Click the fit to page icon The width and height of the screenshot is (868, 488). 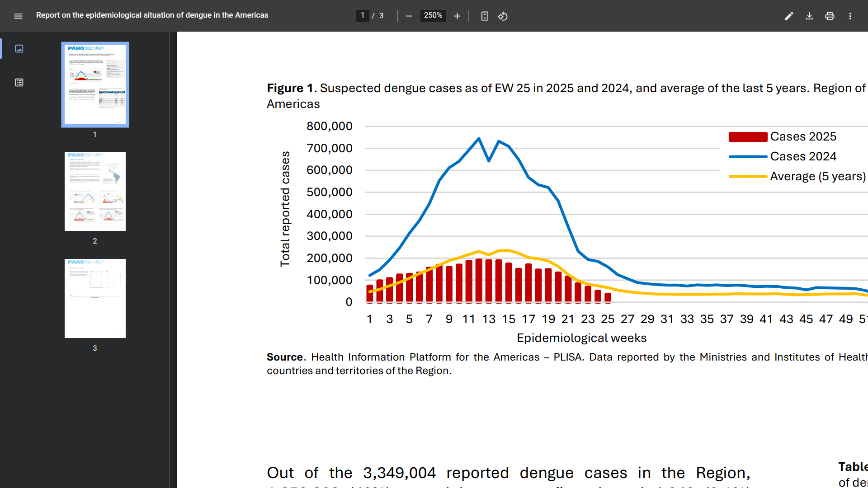click(x=485, y=16)
